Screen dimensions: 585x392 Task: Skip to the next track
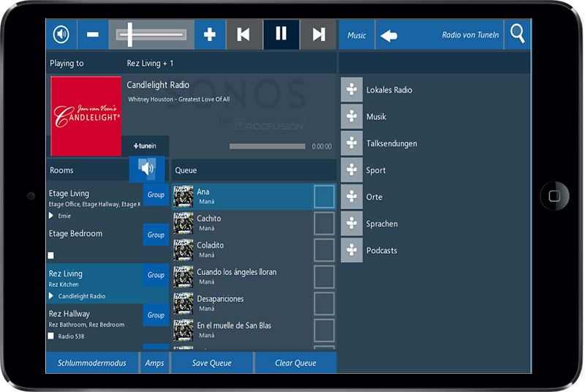pos(319,34)
